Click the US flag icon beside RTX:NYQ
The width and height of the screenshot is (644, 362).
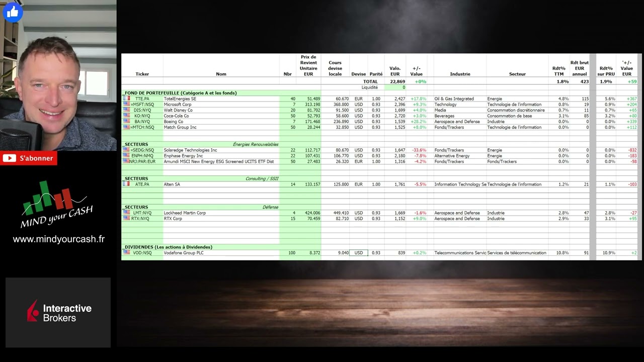126,219
